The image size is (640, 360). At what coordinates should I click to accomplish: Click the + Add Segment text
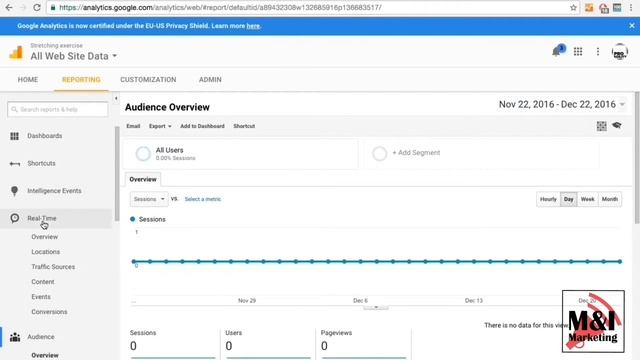point(416,153)
